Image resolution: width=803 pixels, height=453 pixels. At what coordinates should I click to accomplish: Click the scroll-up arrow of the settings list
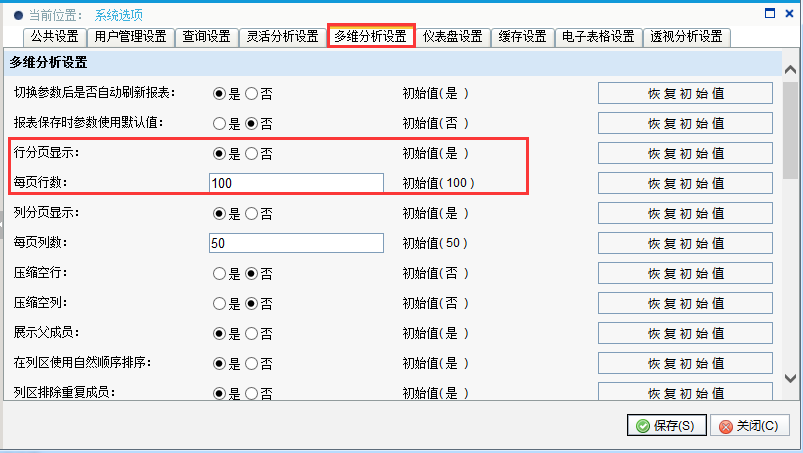pos(790,70)
